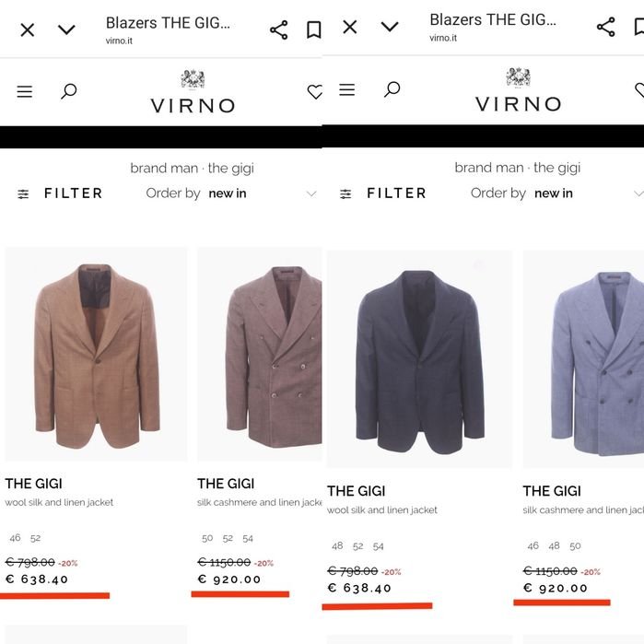Close the left browser tab with X
The image size is (644, 644).
pos(28,29)
